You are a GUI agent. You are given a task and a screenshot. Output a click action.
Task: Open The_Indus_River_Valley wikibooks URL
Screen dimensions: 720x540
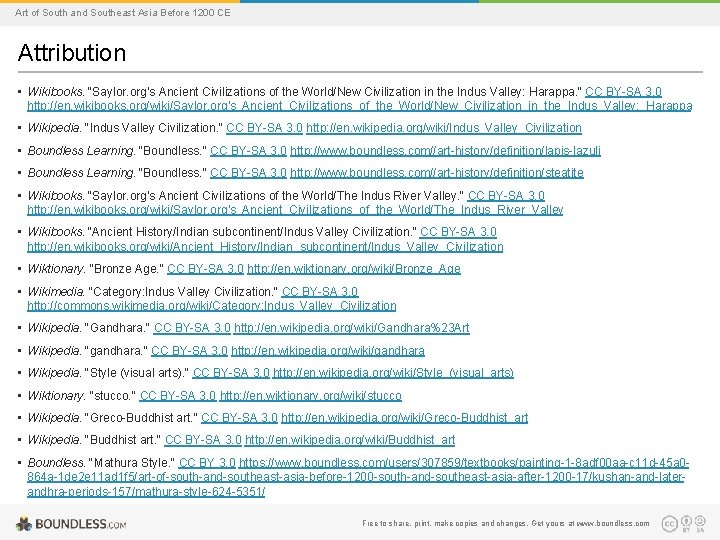(295, 210)
